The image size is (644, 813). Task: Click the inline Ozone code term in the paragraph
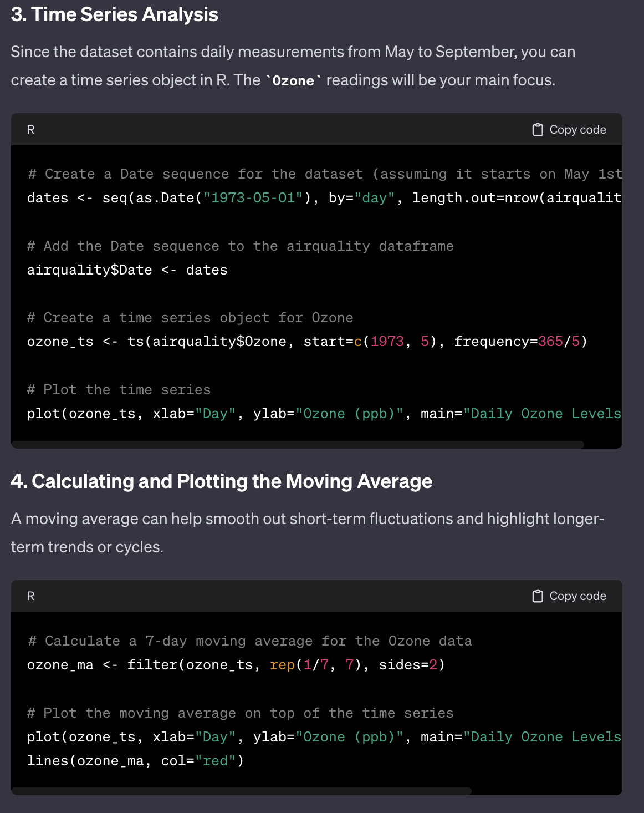[x=293, y=81]
